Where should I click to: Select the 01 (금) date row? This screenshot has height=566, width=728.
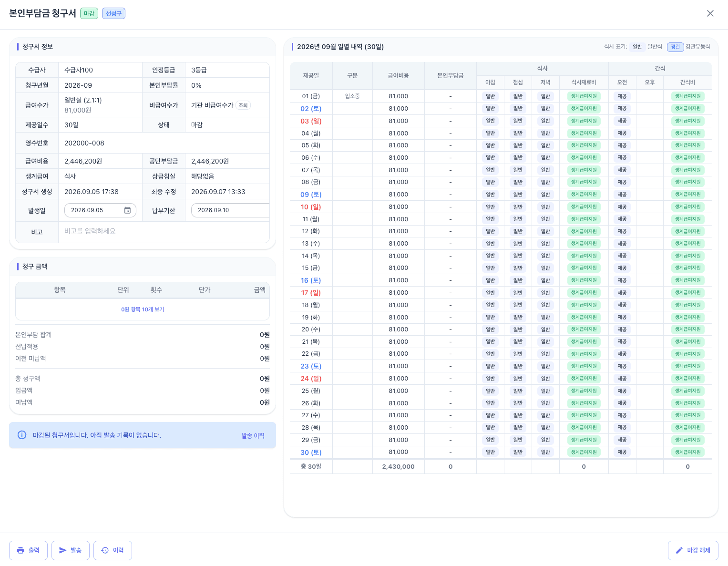[501, 96]
